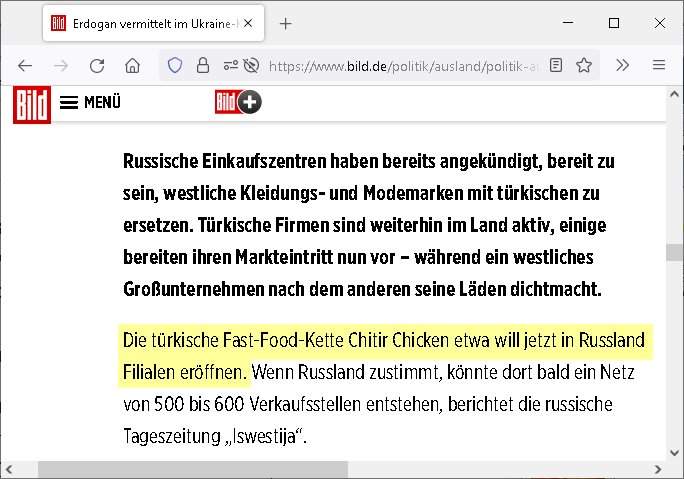This screenshot has height=479, width=684.
Task: Click the word 'Iswestija' in article
Action: click(x=263, y=436)
